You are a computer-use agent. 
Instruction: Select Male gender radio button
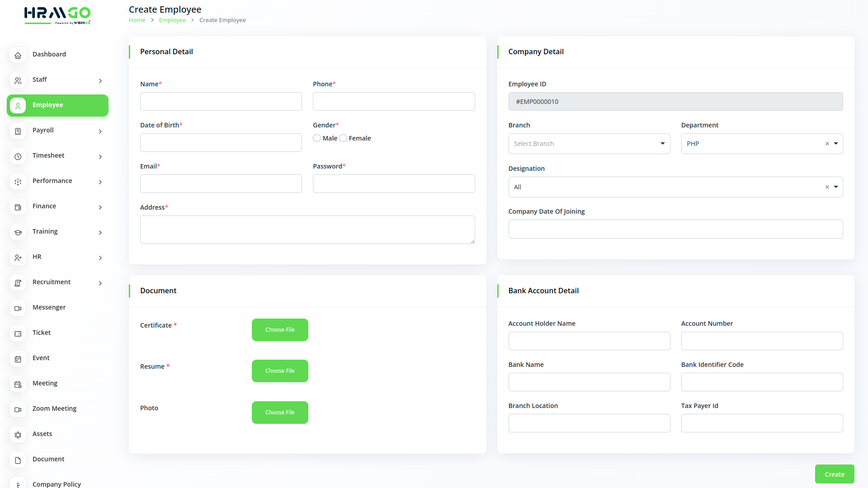[317, 138]
